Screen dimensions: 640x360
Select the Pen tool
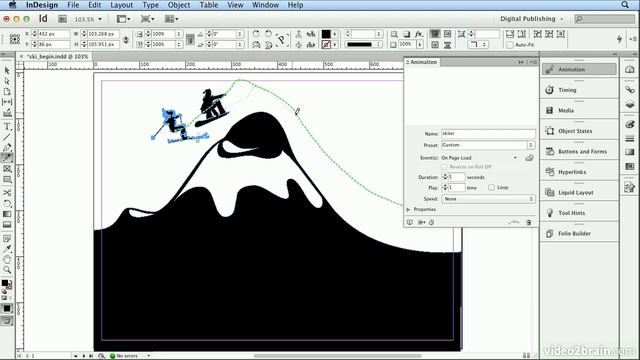pyautogui.click(x=7, y=147)
